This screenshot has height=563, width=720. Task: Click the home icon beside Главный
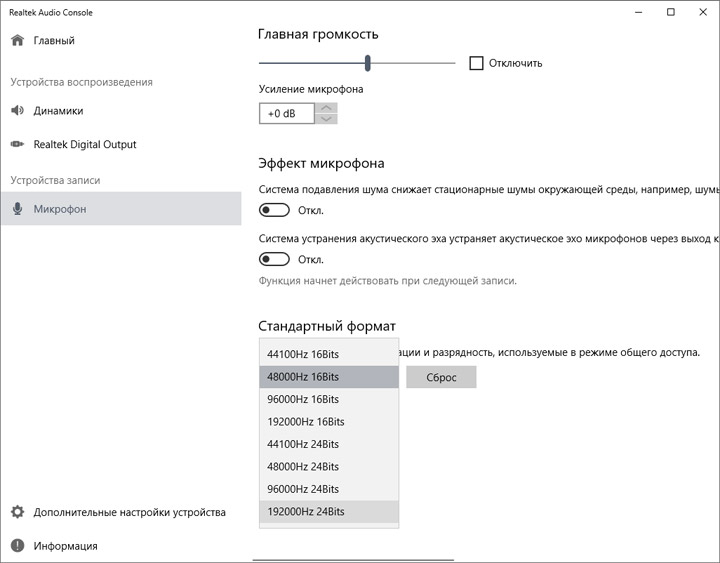(x=17, y=41)
